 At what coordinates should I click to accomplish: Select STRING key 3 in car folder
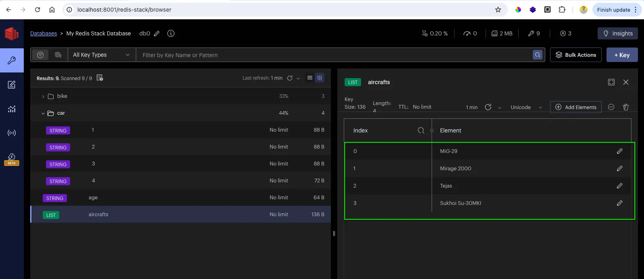click(x=181, y=164)
